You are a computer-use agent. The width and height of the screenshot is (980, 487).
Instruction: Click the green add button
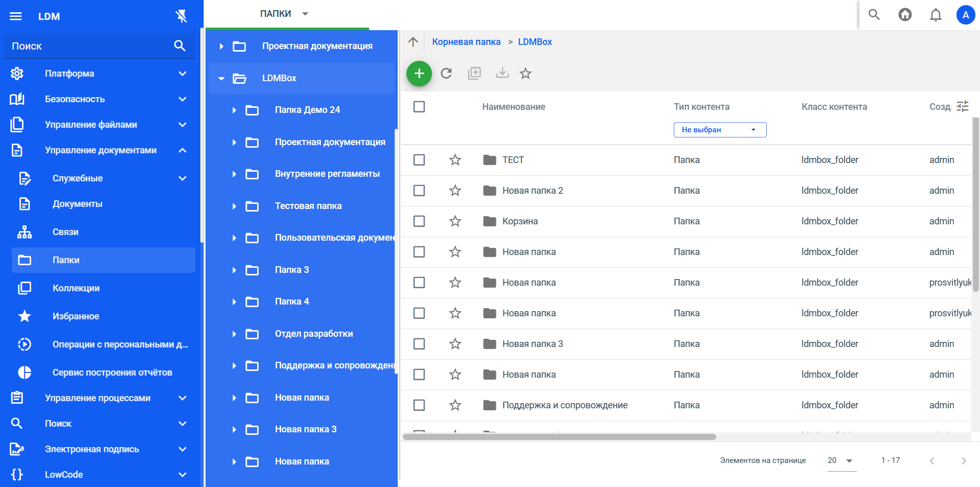click(x=419, y=74)
